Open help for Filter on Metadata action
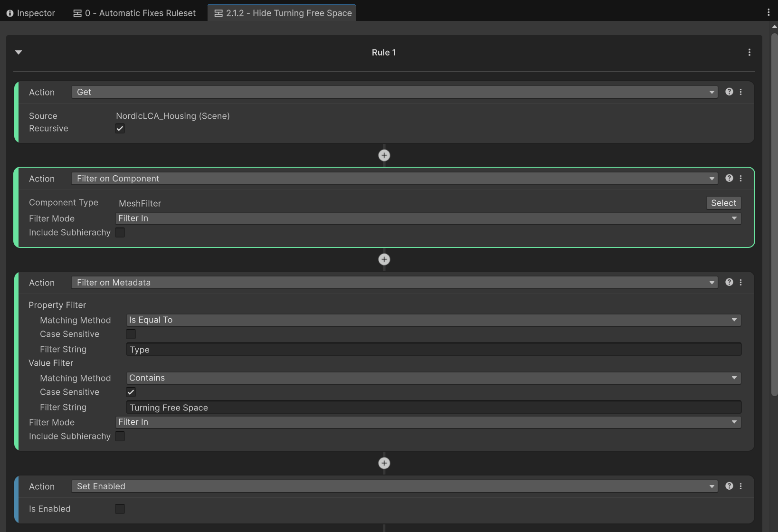 (729, 282)
